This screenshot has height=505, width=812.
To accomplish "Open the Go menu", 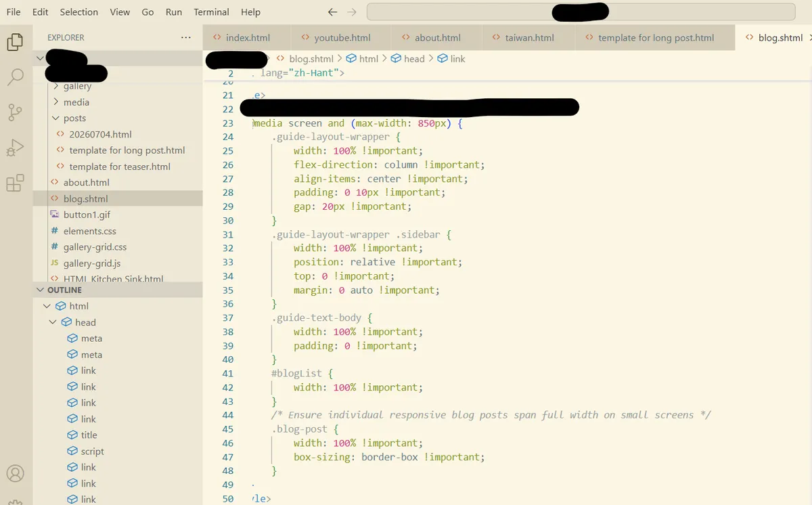I will click(x=148, y=12).
